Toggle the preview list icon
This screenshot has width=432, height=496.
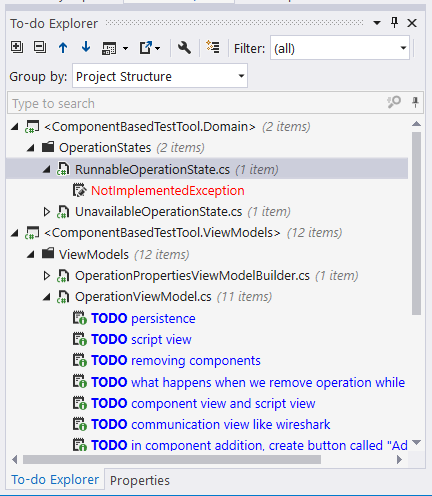point(213,47)
